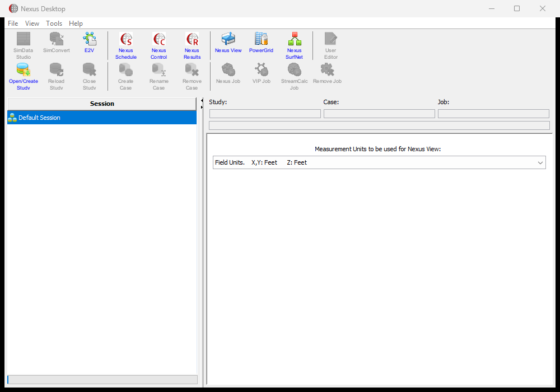Launch Nexus Control

(159, 46)
